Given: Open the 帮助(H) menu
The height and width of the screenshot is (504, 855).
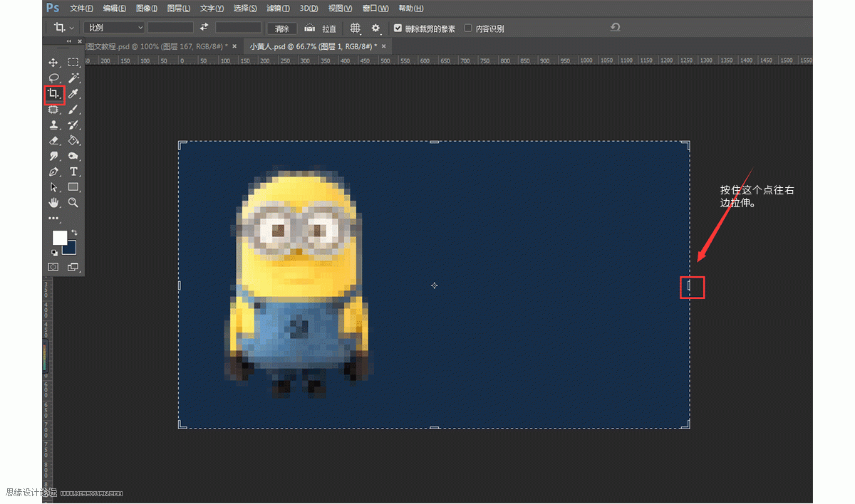Looking at the screenshot, I should pos(410,9).
